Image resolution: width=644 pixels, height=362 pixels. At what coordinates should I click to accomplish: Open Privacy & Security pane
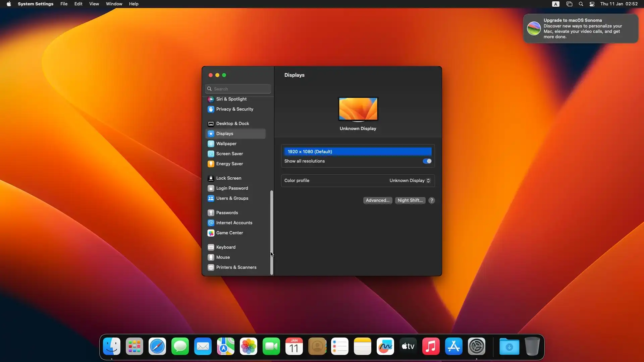234,109
